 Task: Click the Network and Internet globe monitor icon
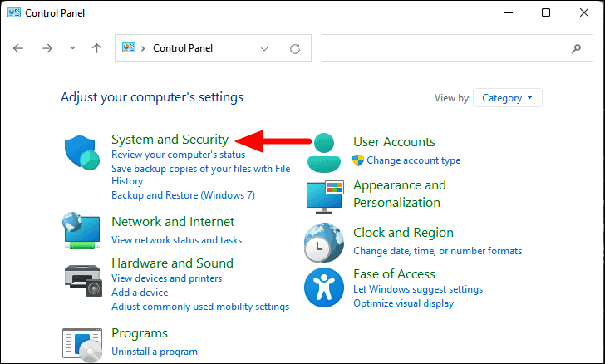point(81,230)
